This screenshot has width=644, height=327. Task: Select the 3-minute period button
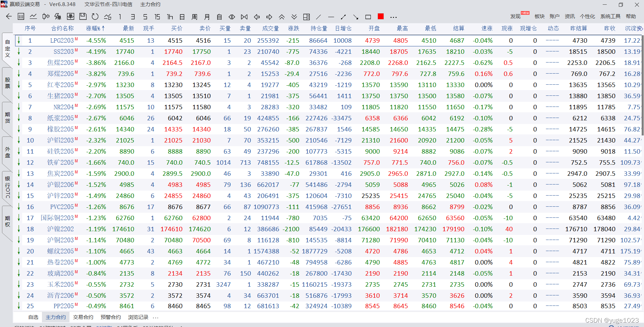pos(133,16)
